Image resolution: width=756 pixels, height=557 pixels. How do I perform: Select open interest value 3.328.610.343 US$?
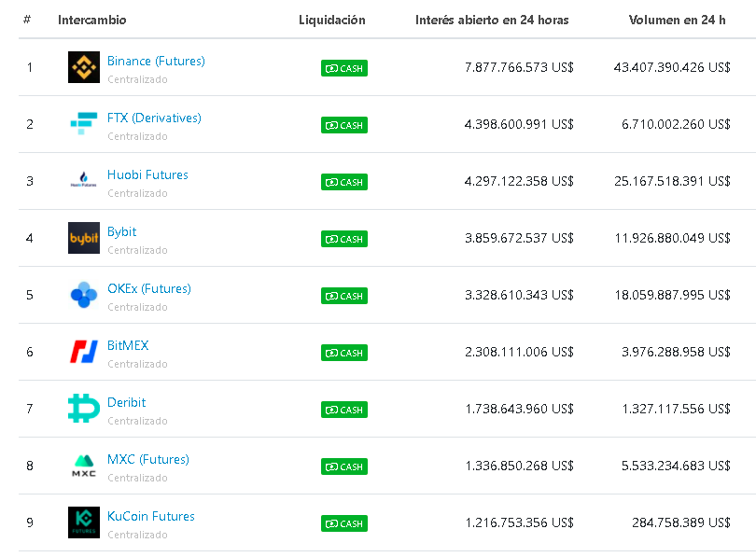click(x=519, y=295)
